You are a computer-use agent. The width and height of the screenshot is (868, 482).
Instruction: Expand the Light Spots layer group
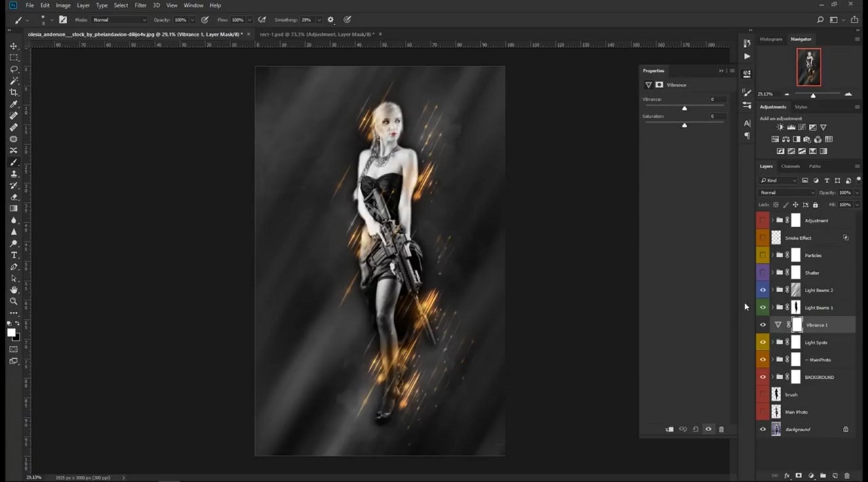coord(772,342)
